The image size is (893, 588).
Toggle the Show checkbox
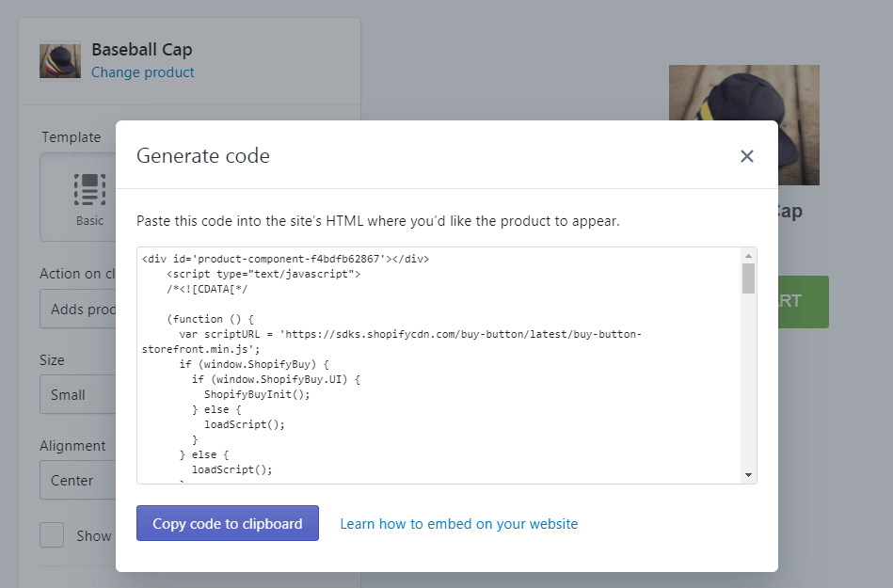pyautogui.click(x=52, y=535)
